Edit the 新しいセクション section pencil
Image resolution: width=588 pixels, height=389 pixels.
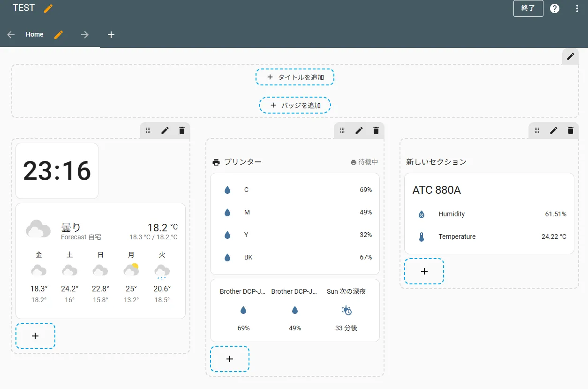coord(554,130)
